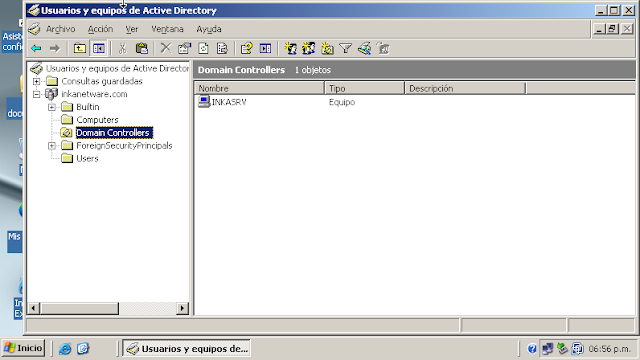Open Properties from the toolbar
Viewport: 640px width, 360px height.
184,49
